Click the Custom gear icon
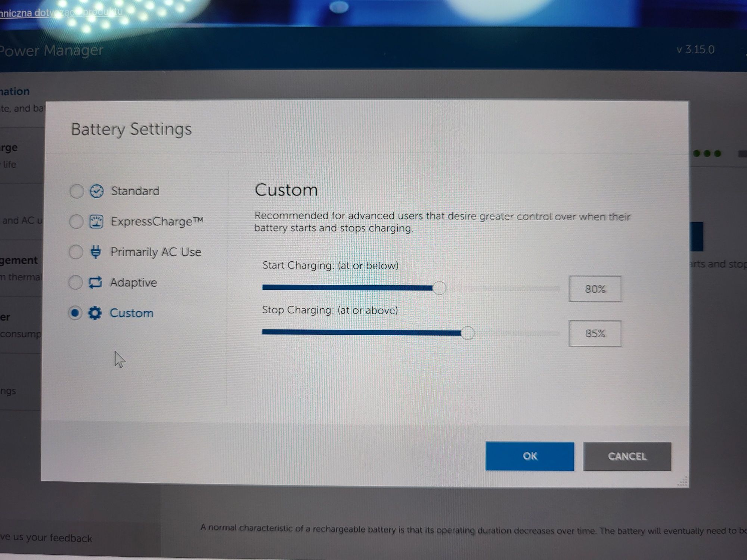Viewport: 747px width, 560px height. [95, 313]
